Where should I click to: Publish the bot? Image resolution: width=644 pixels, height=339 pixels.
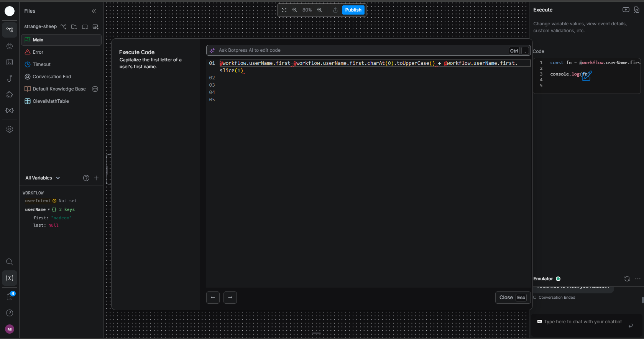353,10
